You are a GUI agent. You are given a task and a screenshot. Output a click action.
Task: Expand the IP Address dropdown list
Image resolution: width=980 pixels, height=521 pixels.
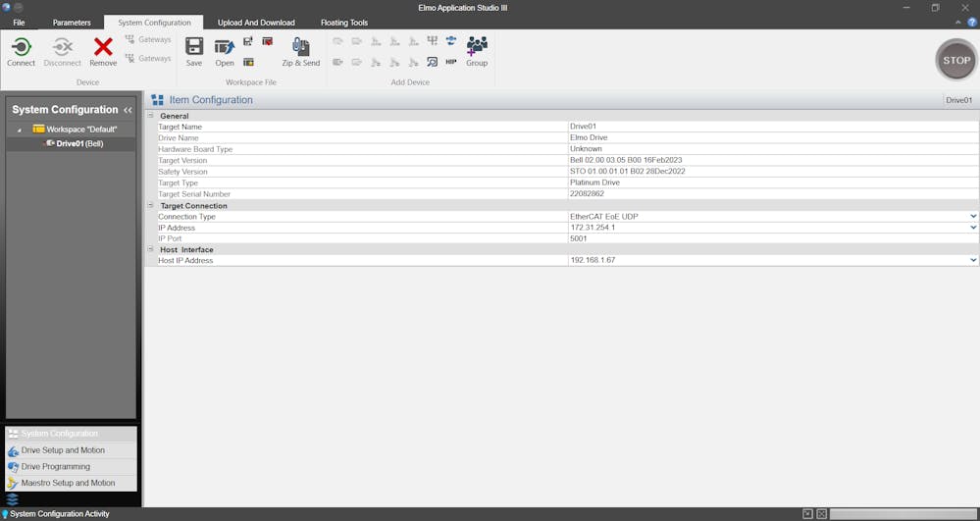973,228
